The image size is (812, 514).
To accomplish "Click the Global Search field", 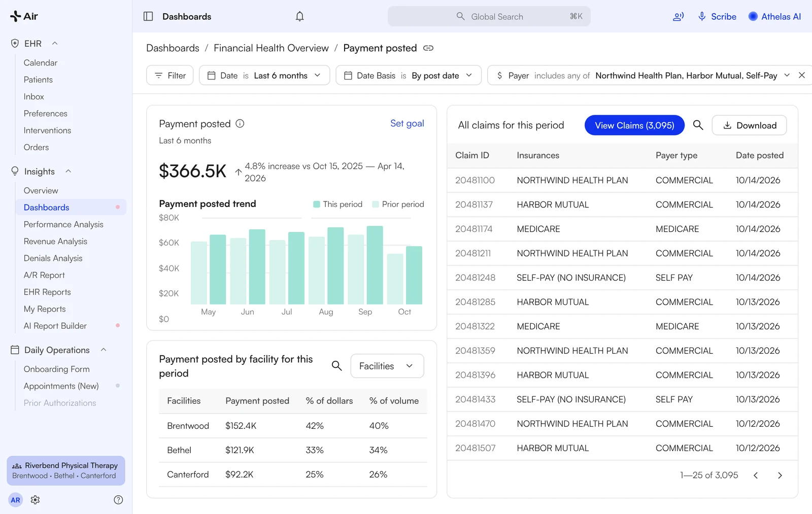I will coord(489,16).
